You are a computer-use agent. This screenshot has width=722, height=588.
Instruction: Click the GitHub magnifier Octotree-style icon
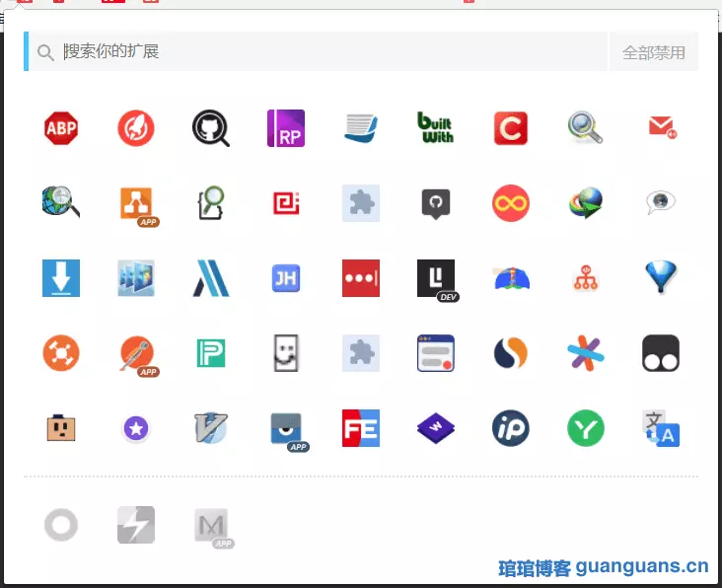[x=211, y=128]
